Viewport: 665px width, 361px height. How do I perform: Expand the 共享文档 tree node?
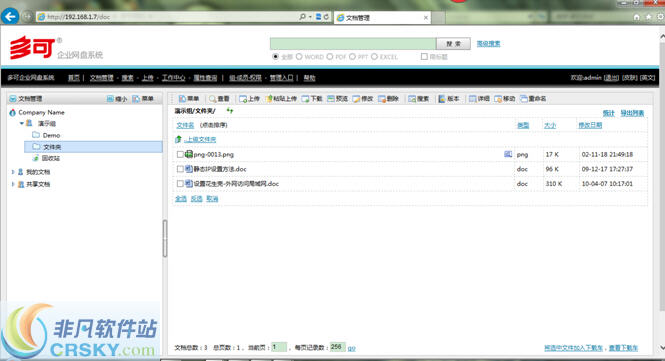[x=13, y=184]
